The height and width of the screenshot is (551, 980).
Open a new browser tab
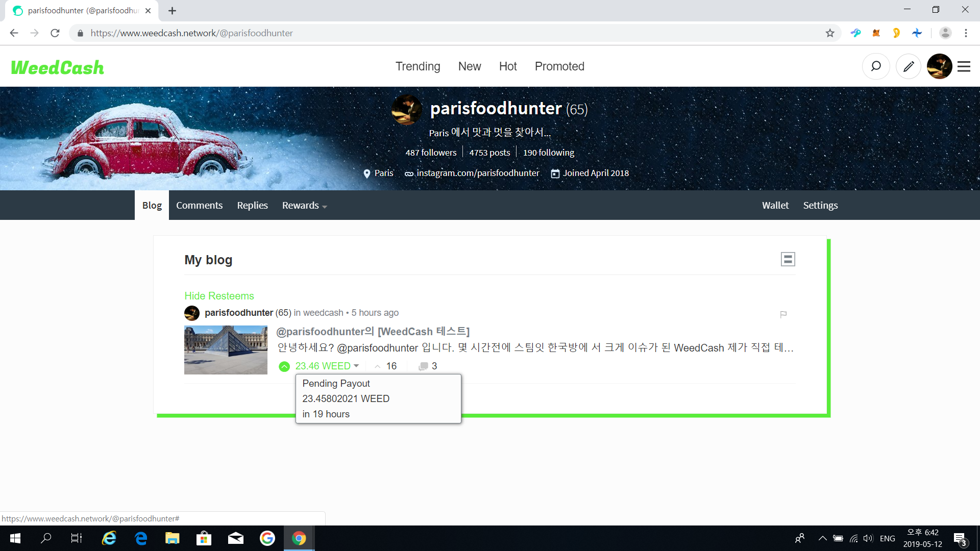(x=173, y=11)
